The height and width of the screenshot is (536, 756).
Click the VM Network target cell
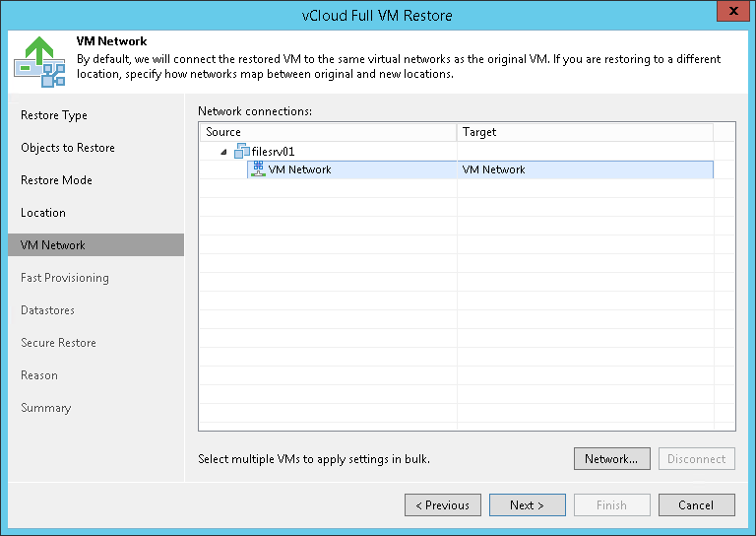click(x=493, y=169)
